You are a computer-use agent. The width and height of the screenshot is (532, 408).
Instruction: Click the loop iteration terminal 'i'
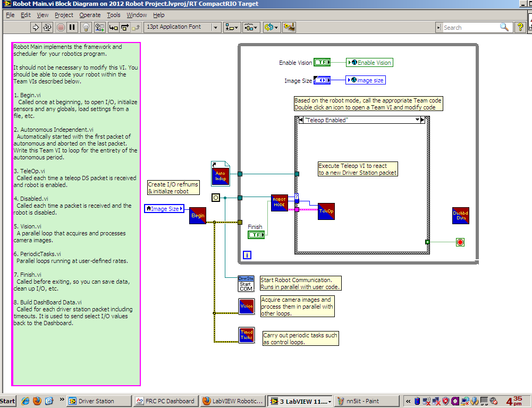tap(247, 255)
